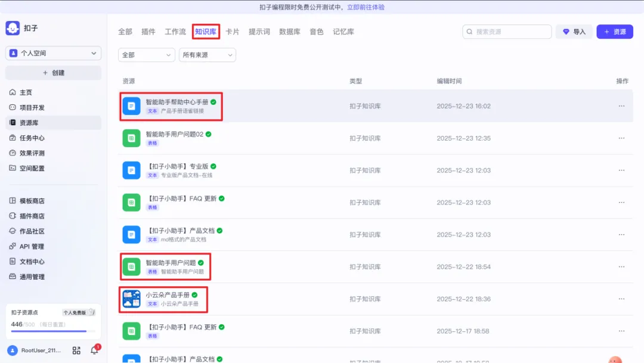Switch to the 音色 tab
Viewport: 644px width, 363px height.
tap(317, 32)
